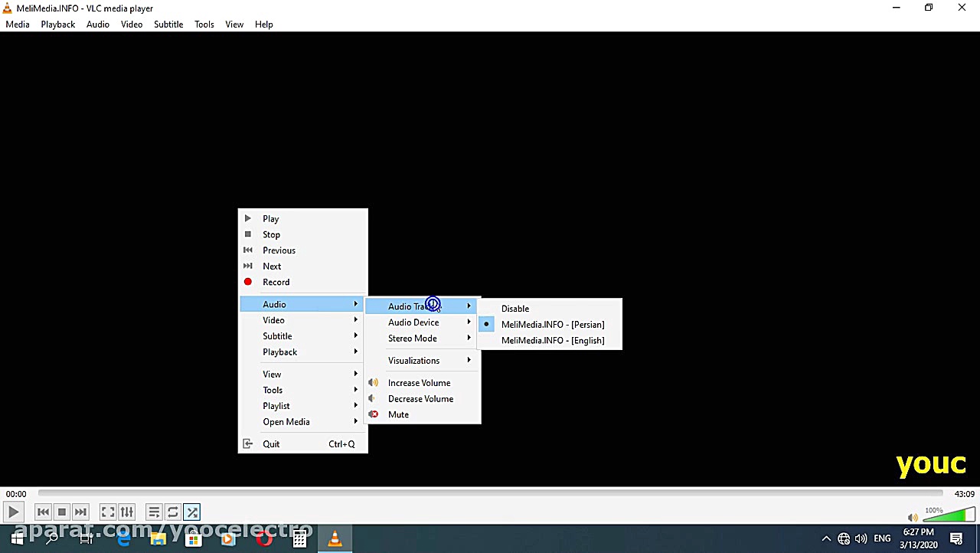Click Increase Volume in the Audio submenu
980x553 pixels.
click(x=423, y=383)
